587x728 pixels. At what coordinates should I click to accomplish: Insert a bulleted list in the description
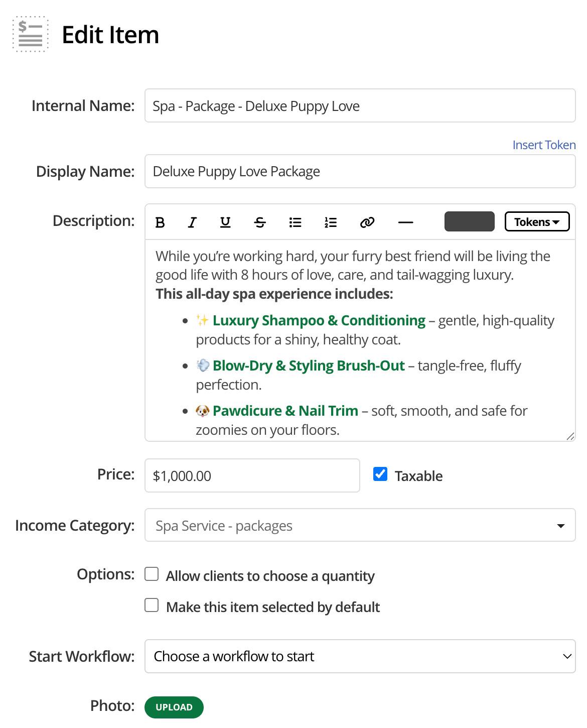(295, 222)
